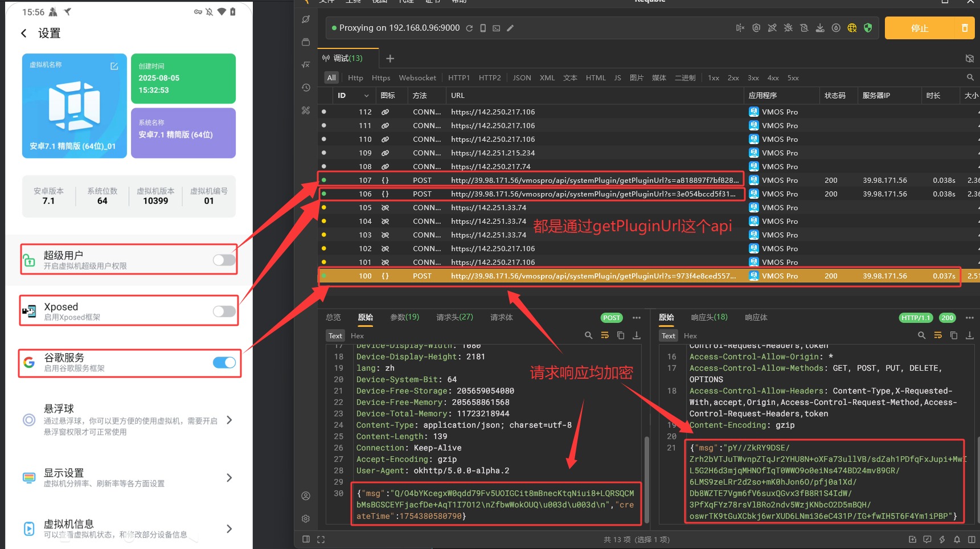Edit the proxy settings with the pencil icon
The image size is (980, 549).
click(x=510, y=28)
